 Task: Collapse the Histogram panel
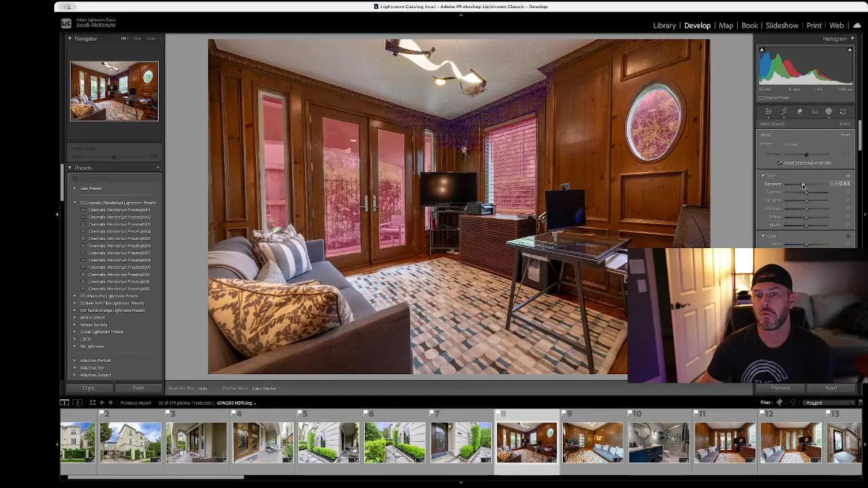pos(852,39)
